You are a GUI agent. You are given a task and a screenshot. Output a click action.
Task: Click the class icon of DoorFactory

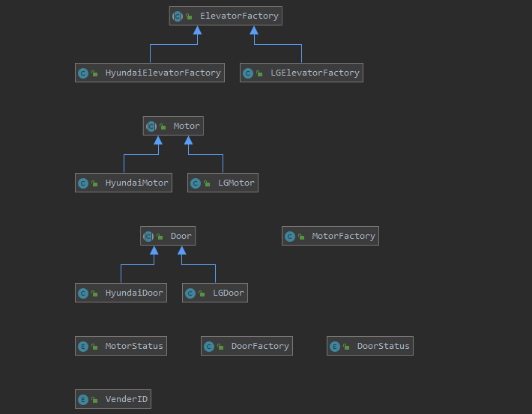point(209,347)
